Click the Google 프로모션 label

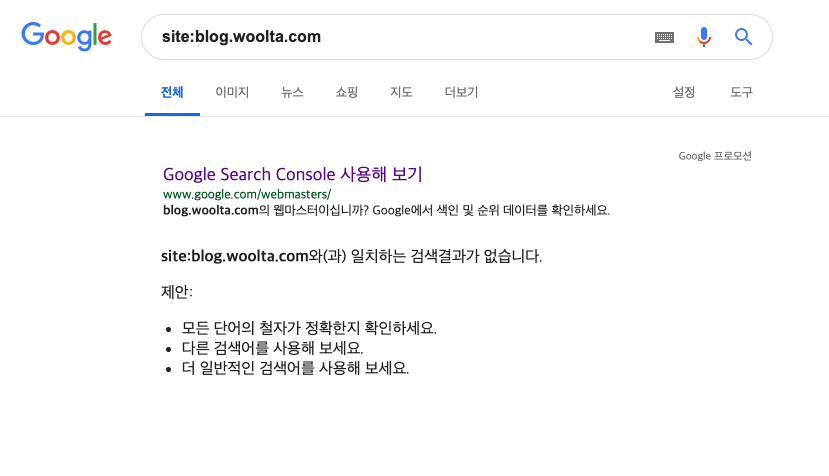pyautogui.click(x=715, y=156)
